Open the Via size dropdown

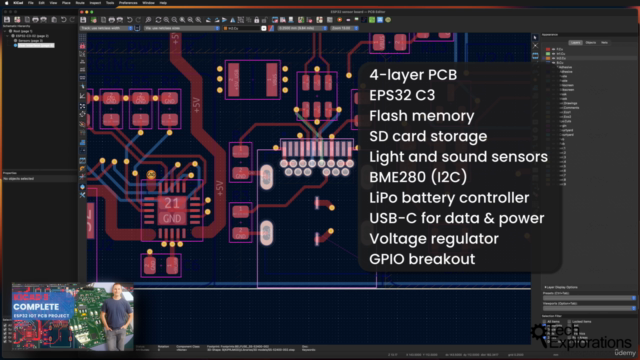[182, 28]
